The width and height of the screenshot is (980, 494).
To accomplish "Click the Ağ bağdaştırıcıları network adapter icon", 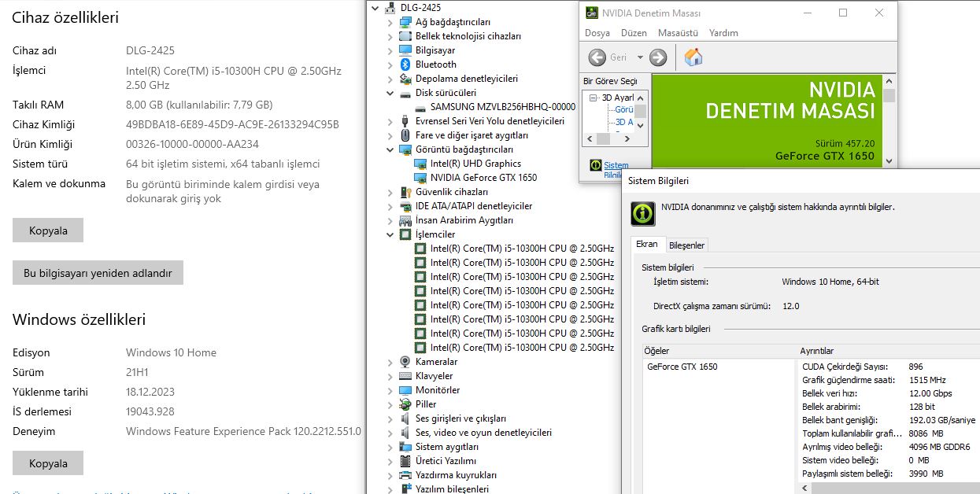I will tap(405, 22).
